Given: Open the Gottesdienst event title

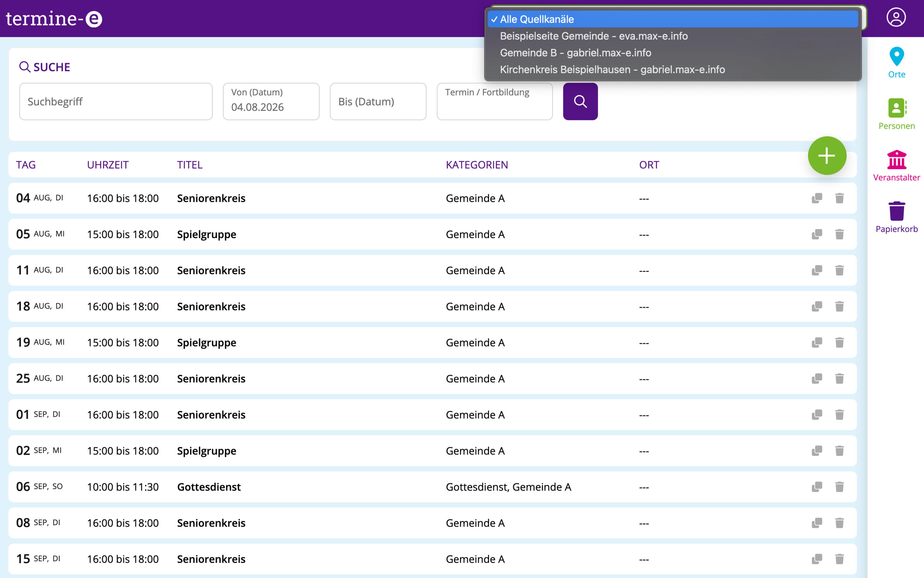Looking at the screenshot, I should click(209, 487).
